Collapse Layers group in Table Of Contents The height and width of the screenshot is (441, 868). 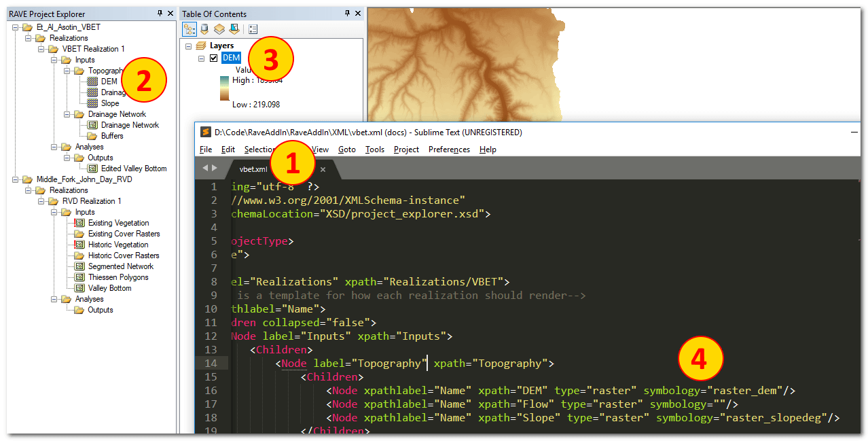(x=189, y=46)
